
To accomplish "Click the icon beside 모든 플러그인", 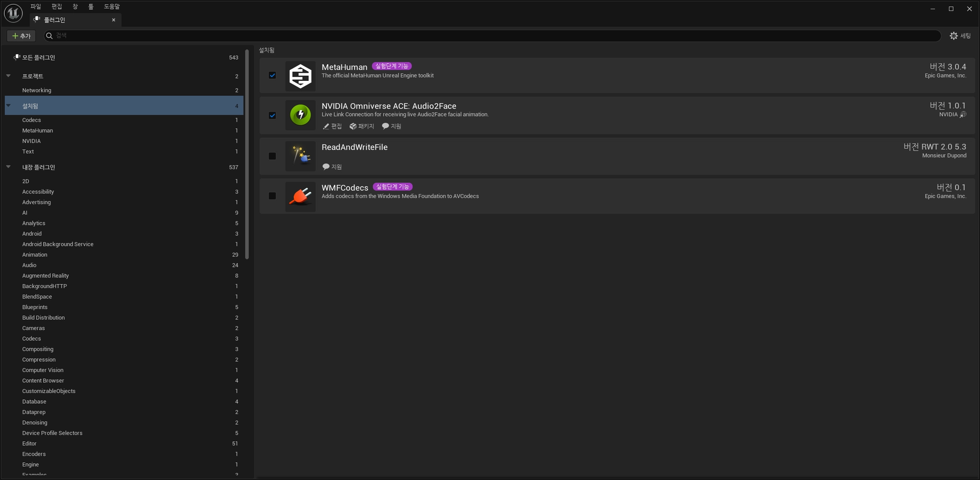I will click(17, 57).
